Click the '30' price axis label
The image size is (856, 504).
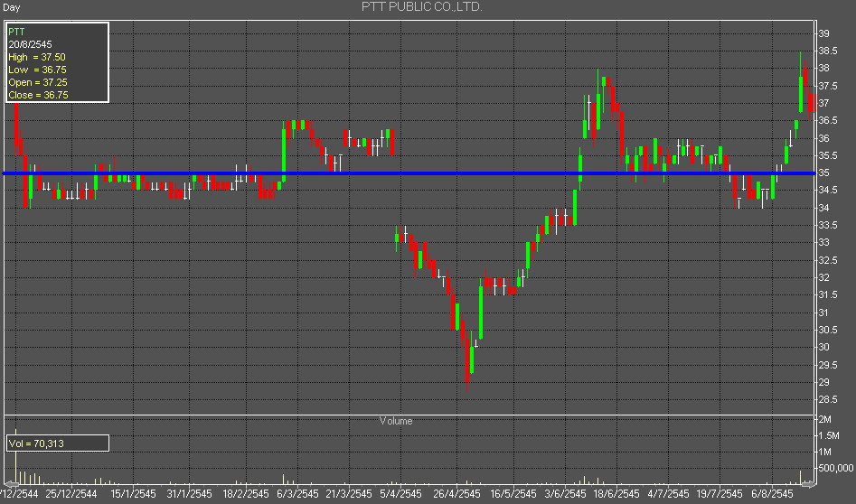[823, 347]
